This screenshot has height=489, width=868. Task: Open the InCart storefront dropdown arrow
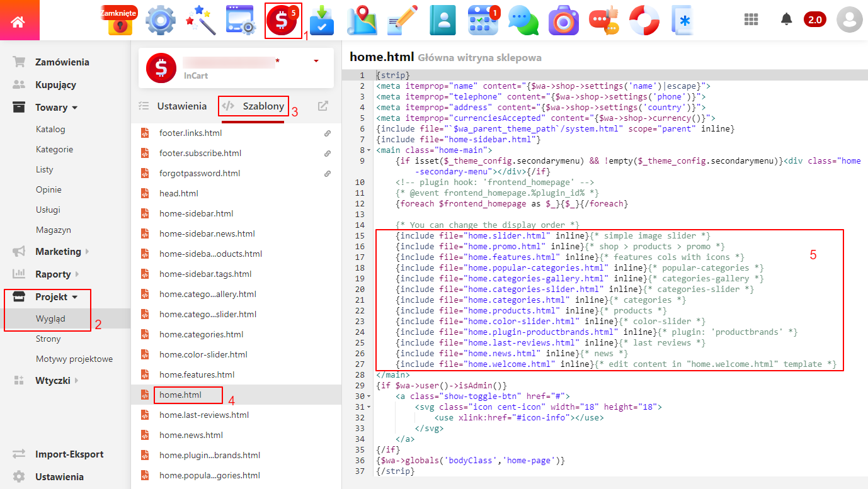pyautogui.click(x=316, y=61)
